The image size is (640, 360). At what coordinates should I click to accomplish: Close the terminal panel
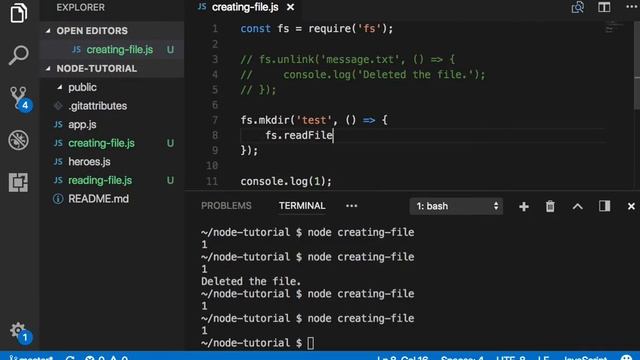tap(631, 207)
